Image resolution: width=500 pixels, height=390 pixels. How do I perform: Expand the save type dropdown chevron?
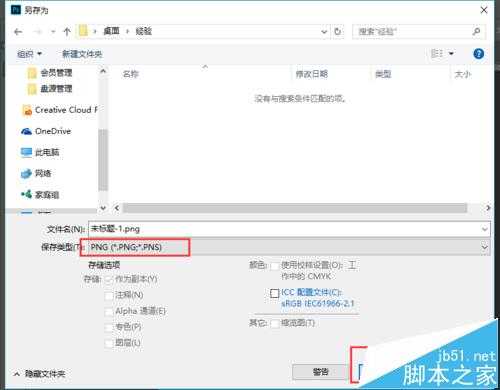(x=484, y=247)
